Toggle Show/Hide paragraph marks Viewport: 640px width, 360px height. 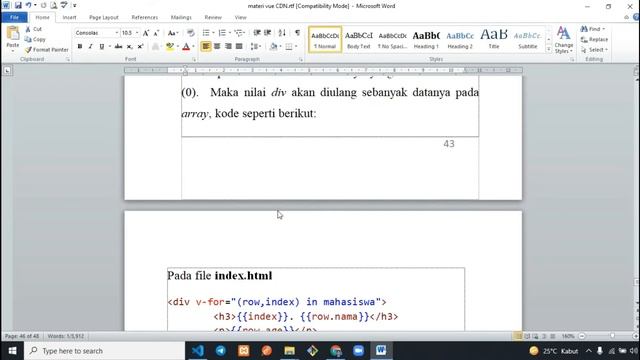coord(297,33)
